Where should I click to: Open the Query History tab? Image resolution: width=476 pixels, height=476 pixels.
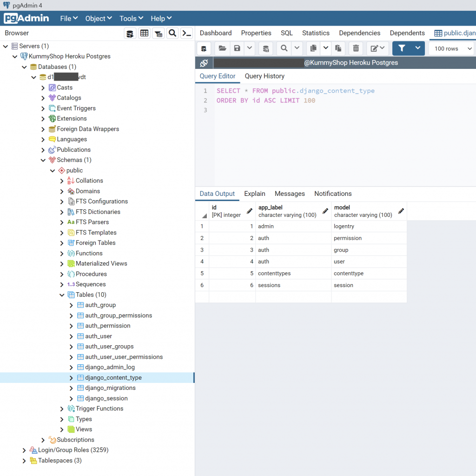(264, 76)
